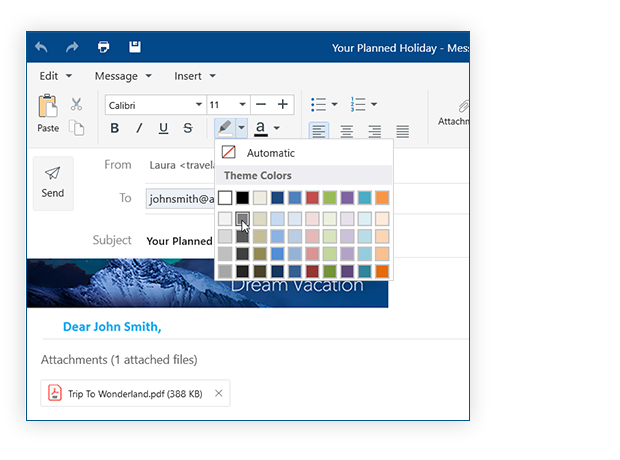
Task: Click the Attachment paperclip icon
Action: [463, 106]
